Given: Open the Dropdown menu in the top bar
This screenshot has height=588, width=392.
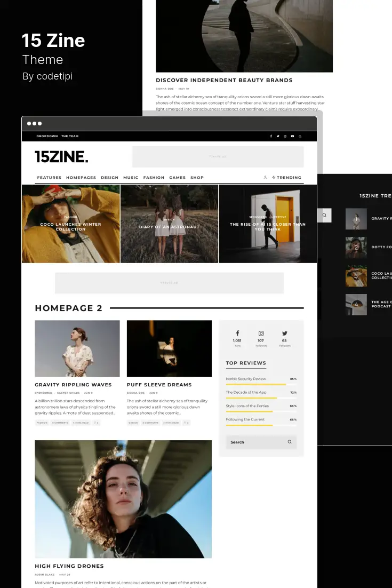Looking at the screenshot, I should click(x=47, y=136).
